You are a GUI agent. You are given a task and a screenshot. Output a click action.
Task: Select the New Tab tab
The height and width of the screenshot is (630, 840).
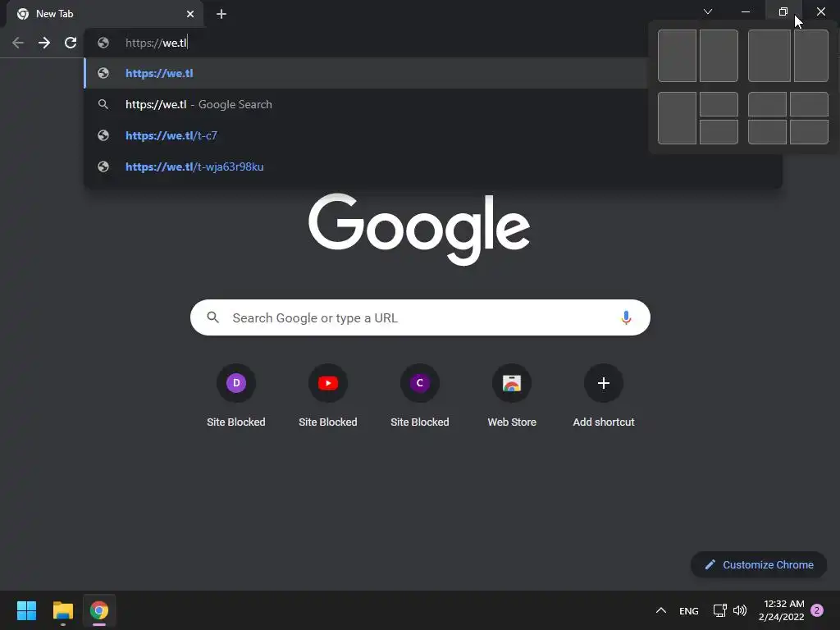[x=104, y=14]
